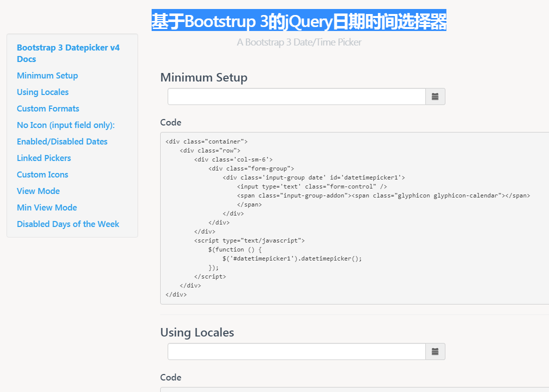The image size is (549, 392).
Task: Click code line '<div class="form-group">'
Action: 251,168
